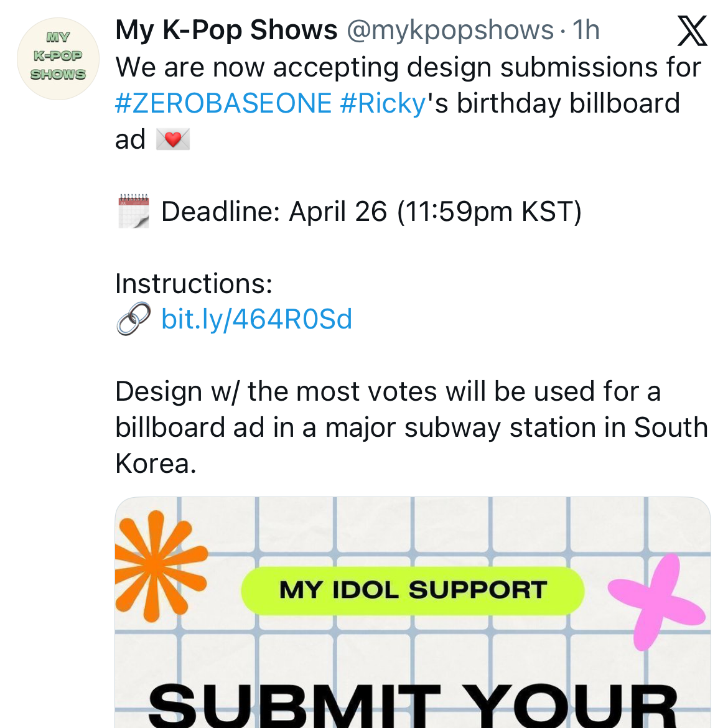Click the 'We are now accepting' opening line
Screen dimensions: 728x728
408,67
